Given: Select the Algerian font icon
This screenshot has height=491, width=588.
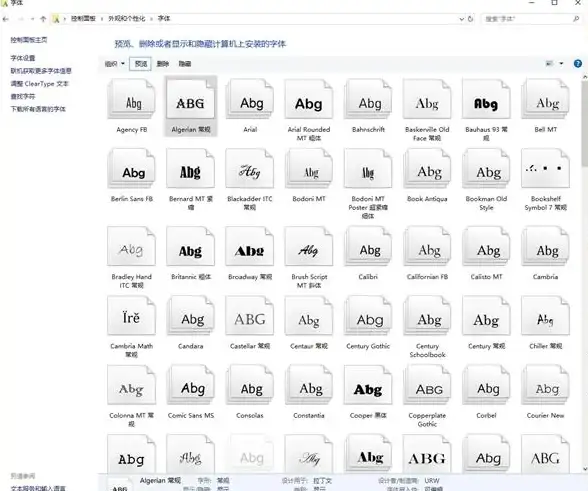Looking at the screenshot, I should pos(190,99).
